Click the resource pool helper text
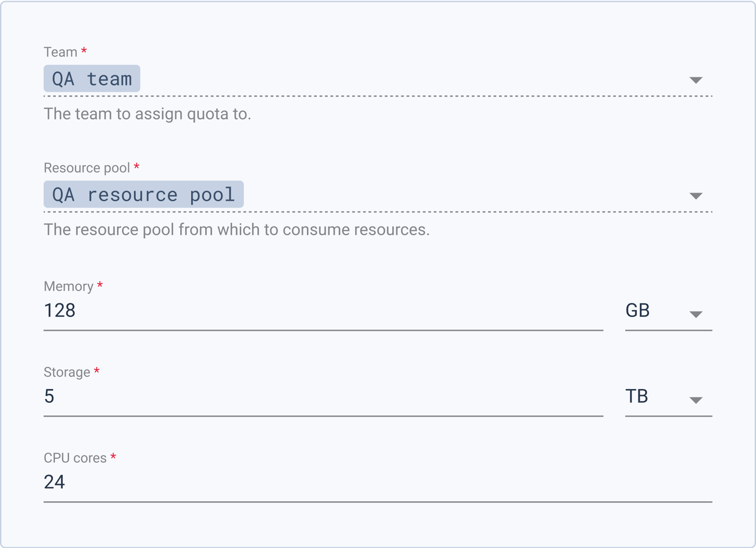Image resolution: width=756 pixels, height=548 pixels. tap(236, 230)
